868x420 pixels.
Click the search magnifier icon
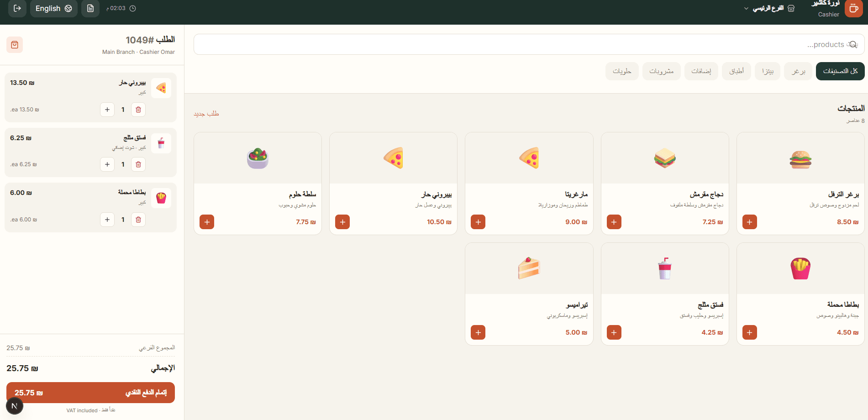point(852,44)
